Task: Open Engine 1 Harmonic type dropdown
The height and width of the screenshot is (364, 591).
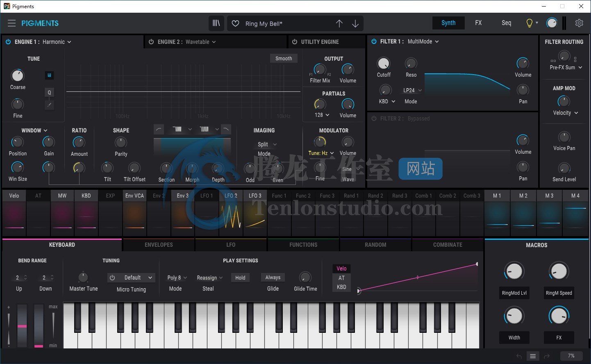Action: [x=57, y=42]
